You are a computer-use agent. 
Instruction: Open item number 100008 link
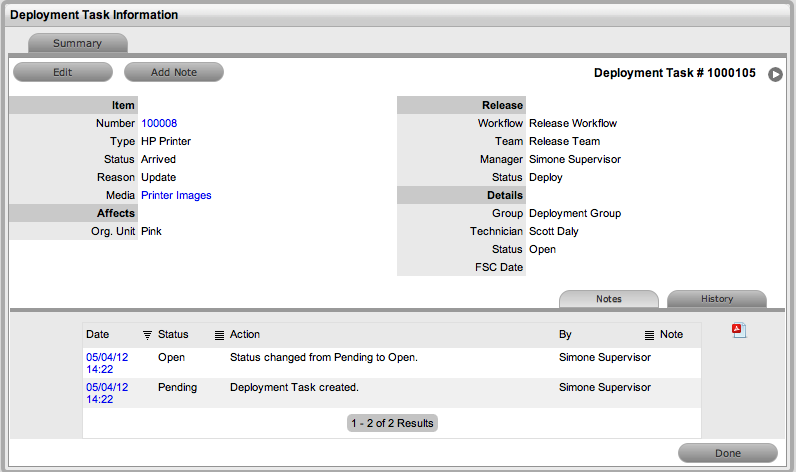159,124
